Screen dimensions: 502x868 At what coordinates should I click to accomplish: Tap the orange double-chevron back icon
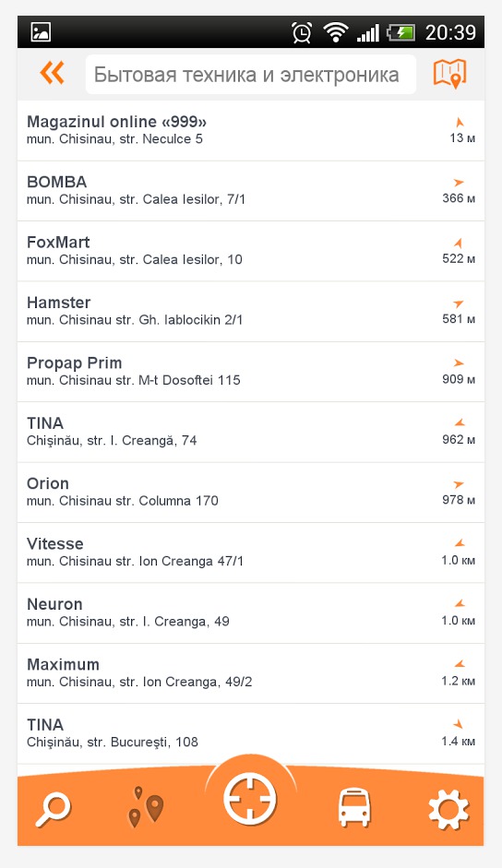tap(52, 73)
